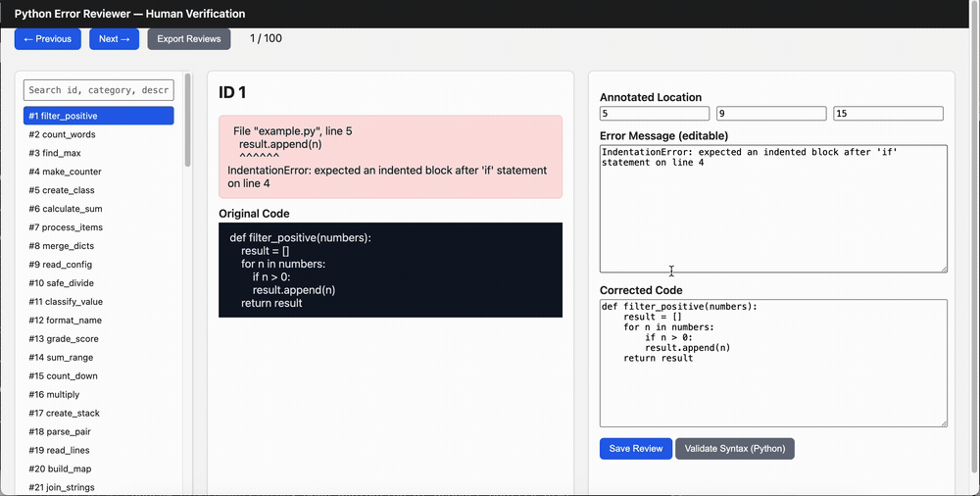The image size is (980, 496).
Task: Select #11 classify_value entry
Action: click(x=99, y=302)
